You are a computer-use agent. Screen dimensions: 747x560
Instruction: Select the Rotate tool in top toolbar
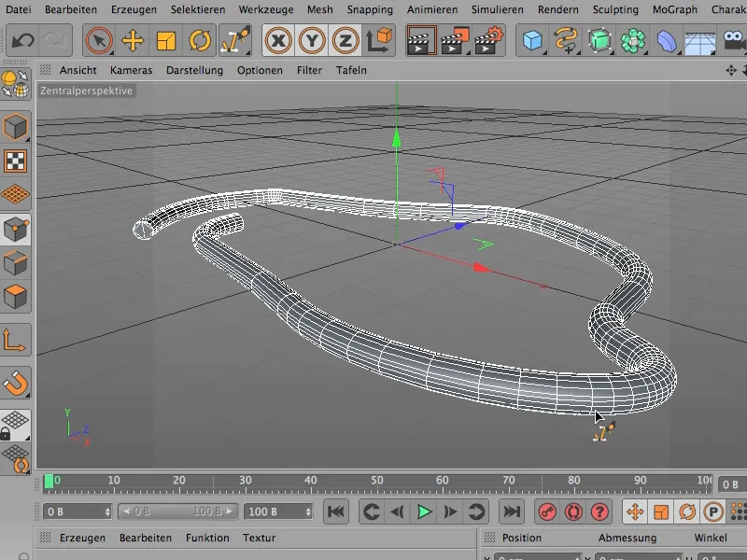click(200, 40)
